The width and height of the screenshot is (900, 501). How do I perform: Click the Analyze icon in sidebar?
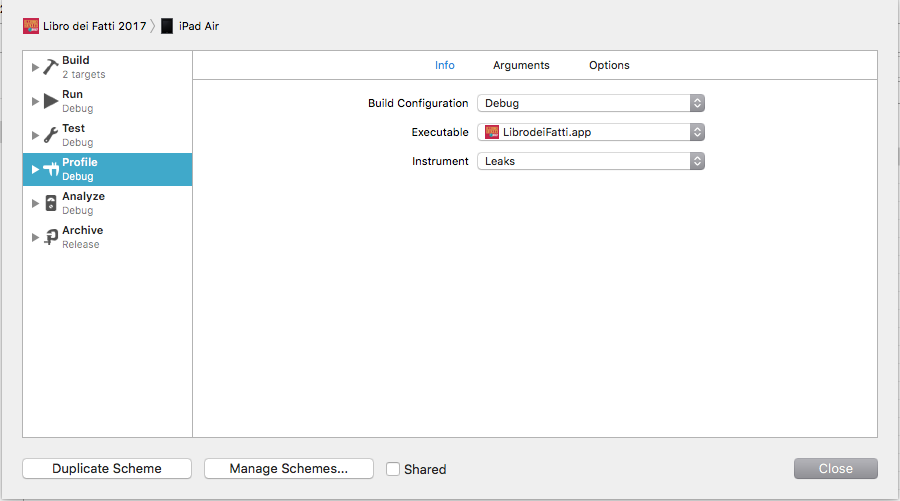click(x=51, y=203)
